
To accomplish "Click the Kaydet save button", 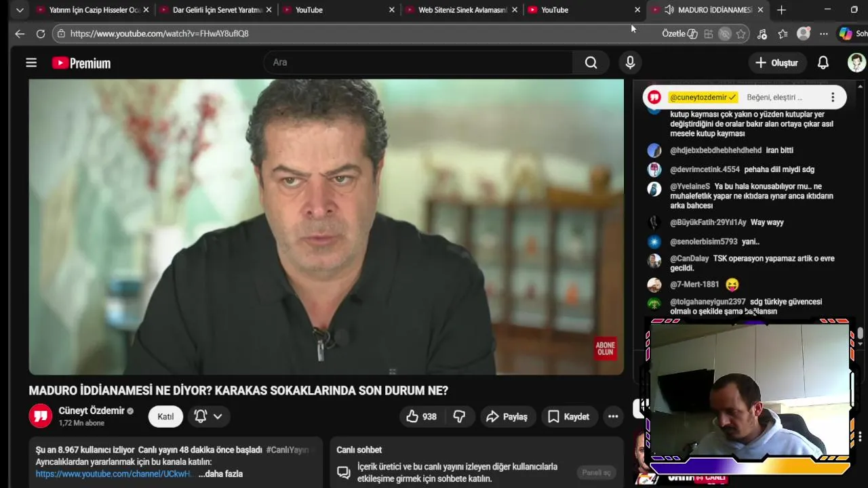I will [x=568, y=416].
